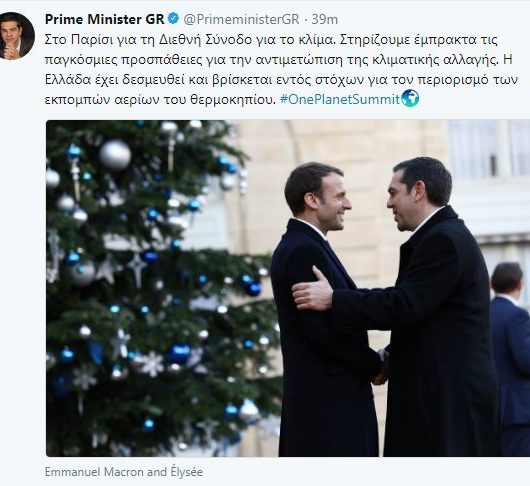Open the #OnePlanetSummit hashtag
The width and height of the screenshot is (530, 486).
pos(340,99)
